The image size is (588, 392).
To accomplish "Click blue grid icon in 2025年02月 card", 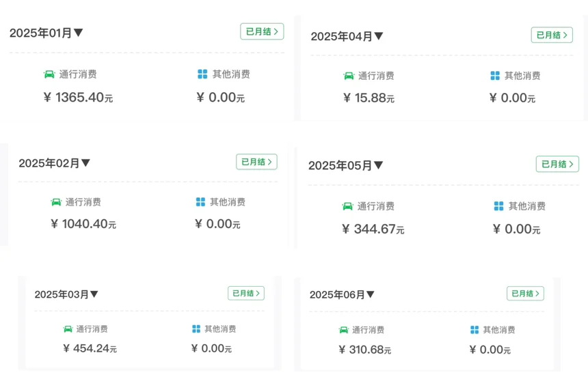I will pyautogui.click(x=200, y=202).
